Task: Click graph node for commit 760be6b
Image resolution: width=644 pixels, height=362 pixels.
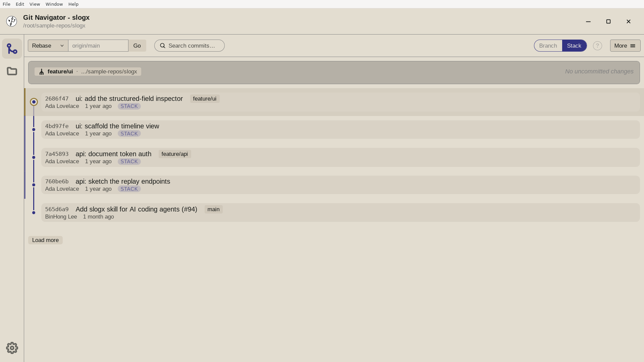Action: 34,185
